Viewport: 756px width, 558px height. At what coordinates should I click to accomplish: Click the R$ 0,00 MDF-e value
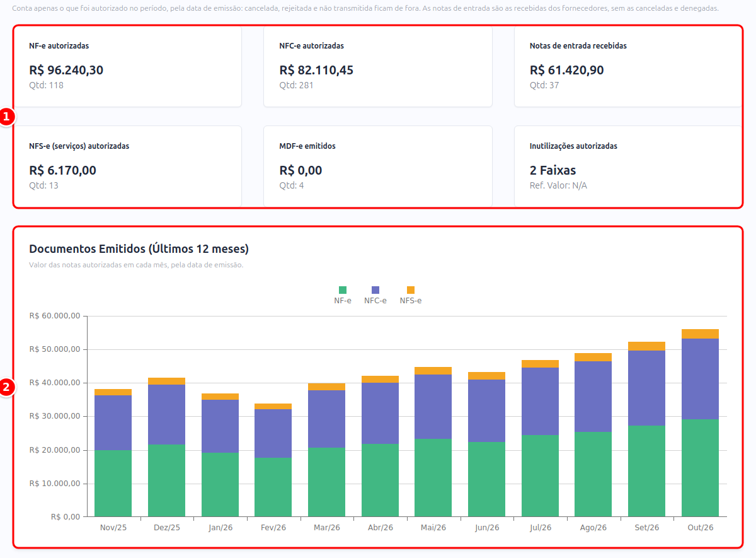[301, 170]
